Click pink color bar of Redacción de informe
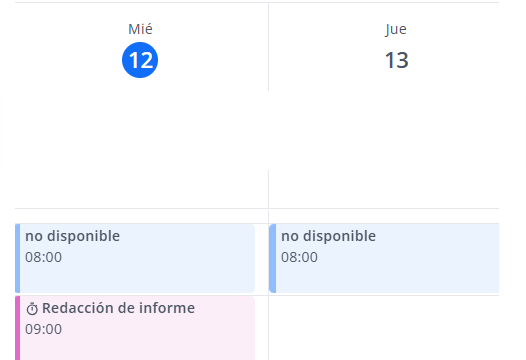This screenshot has height=360, width=526. pyautogui.click(x=17, y=328)
